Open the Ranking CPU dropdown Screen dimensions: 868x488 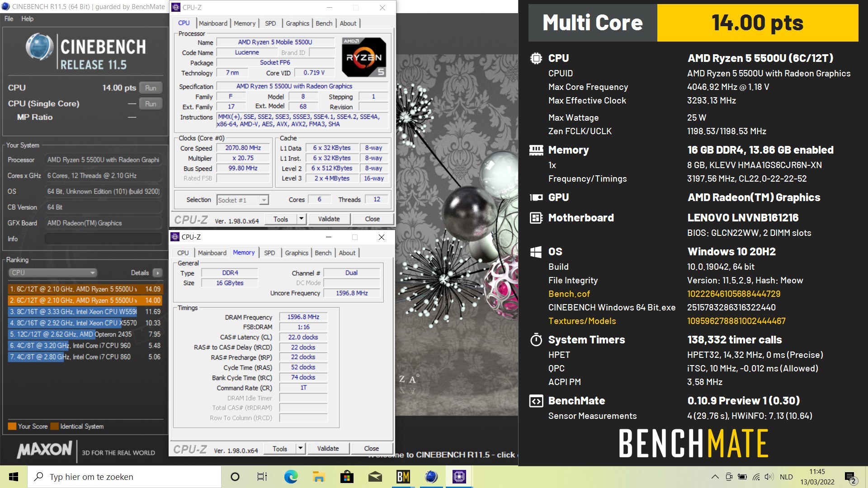coord(52,272)
